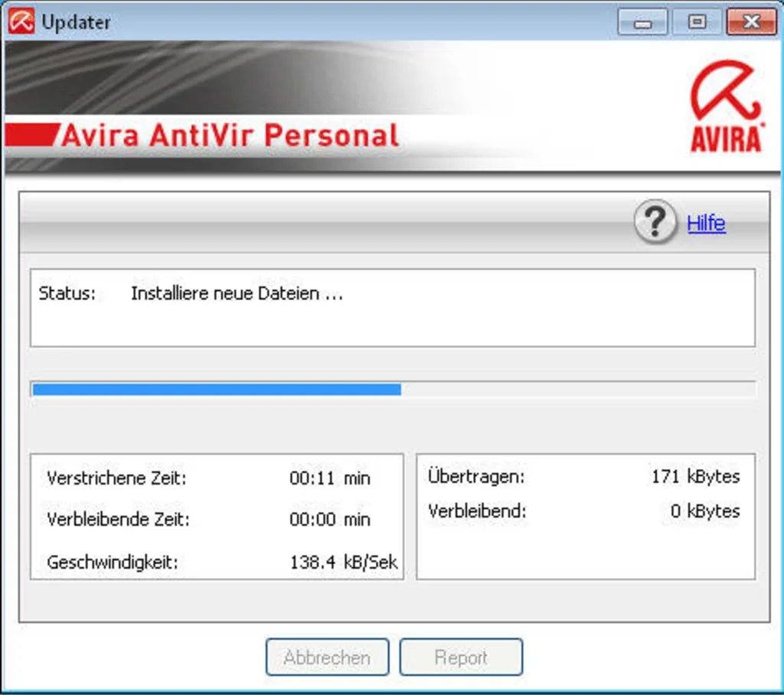Click the 'Updater' window title text
This screenshot has height=695, width=784.
[76, 22]
